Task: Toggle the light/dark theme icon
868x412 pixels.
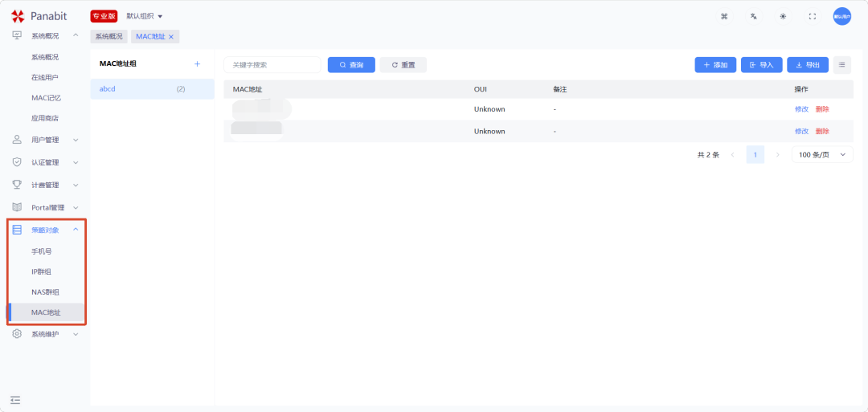Action: point(783,17)
